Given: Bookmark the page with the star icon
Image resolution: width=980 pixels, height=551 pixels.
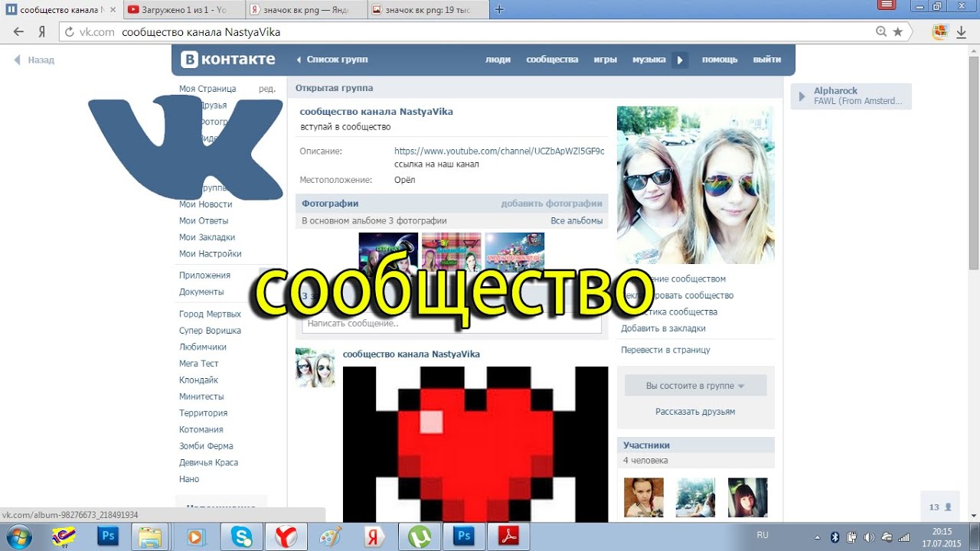Looking at the screenshot, I should point(897,32).
